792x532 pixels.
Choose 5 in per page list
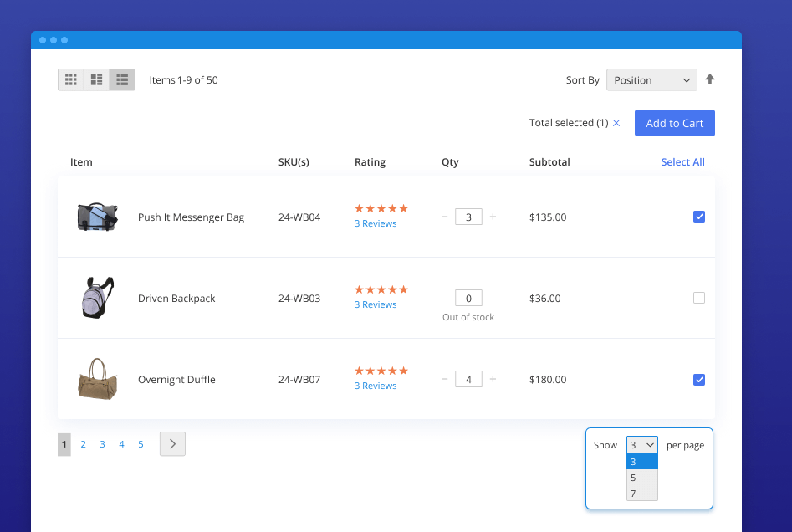point(641,478)
